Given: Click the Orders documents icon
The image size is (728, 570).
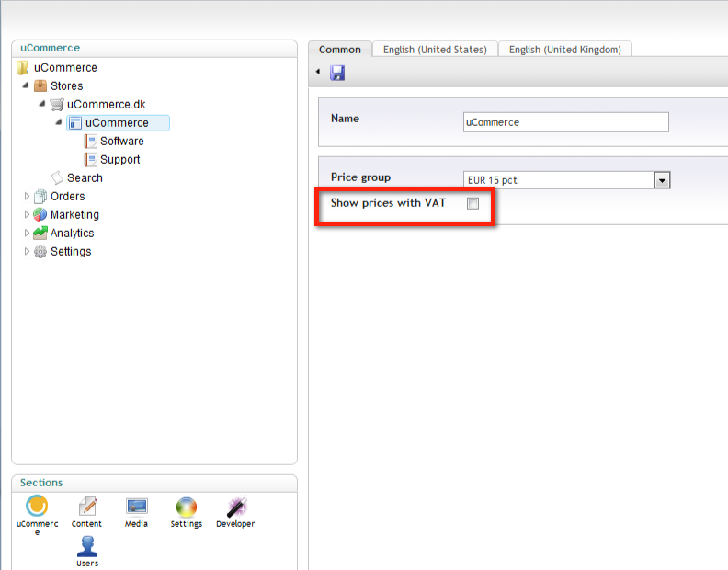Looking at the screenshot, I should coord(40,197).
